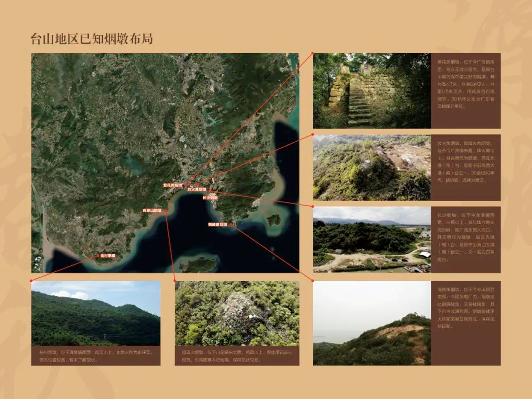
Task: Open the 放火角烟墩 hillside photo
Action: [372, 167]
